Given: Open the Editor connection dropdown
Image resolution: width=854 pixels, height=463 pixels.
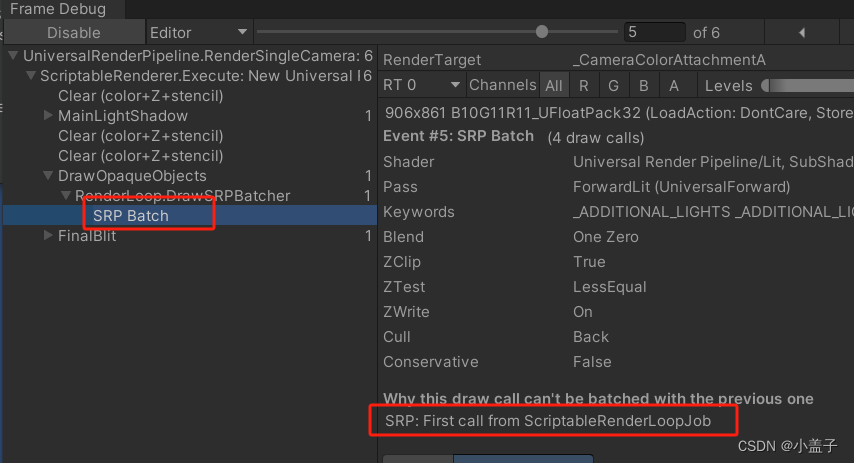Looking at the screenshot, I should coord(199,33).
